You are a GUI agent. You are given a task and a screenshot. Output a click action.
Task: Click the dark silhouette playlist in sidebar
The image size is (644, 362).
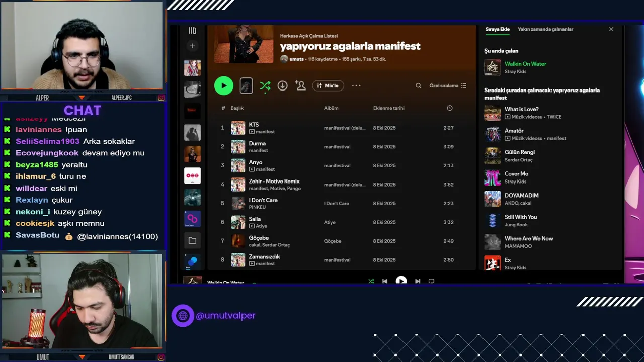[x=192, y=132]
